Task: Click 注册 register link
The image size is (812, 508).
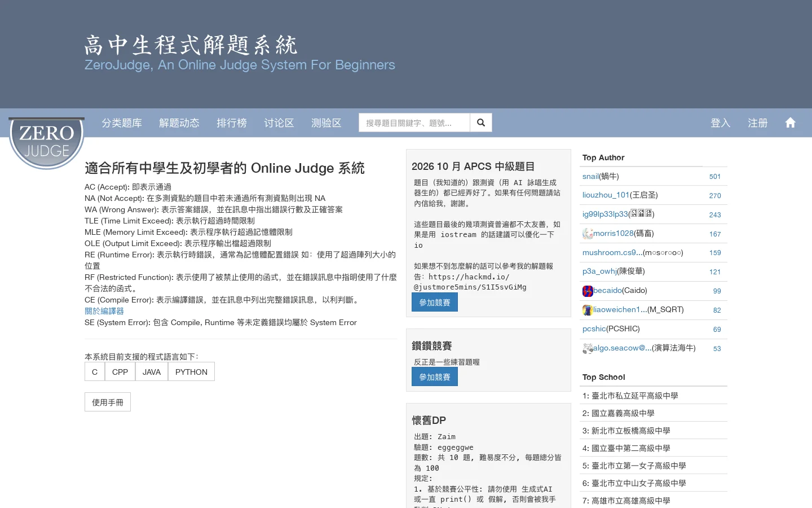Action: (x=758, y=123)
